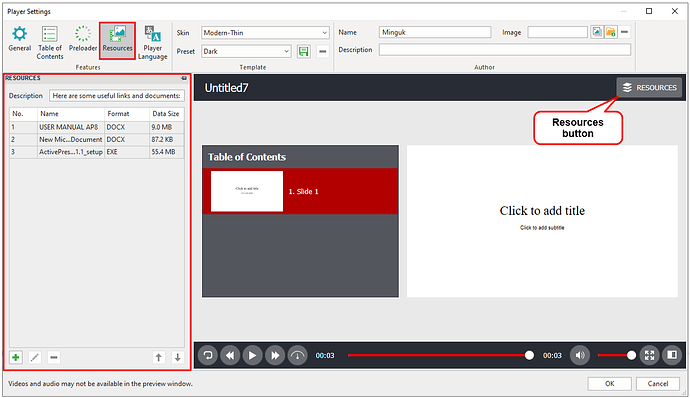Image resolution: width=690 pixels, height=398 pixels.
Task: Open playback speed control
Action: click(x=297, y=355)
